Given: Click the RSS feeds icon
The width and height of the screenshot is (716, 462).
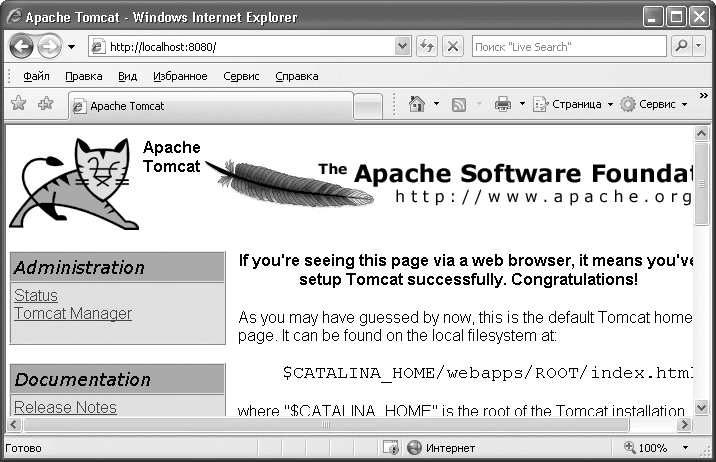Looking at the screenshot, I should (459, 104).
